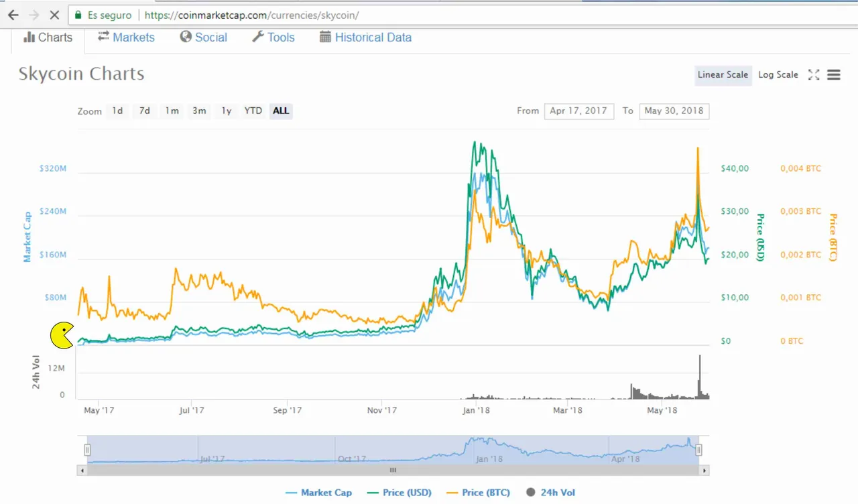
Task: Click navigator scrollbar left arrow
Action: pos(82,470)
